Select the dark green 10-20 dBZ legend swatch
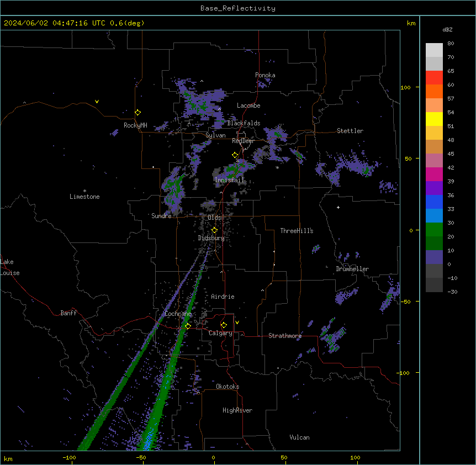This screenshot has width=476, height=465. 434,244
